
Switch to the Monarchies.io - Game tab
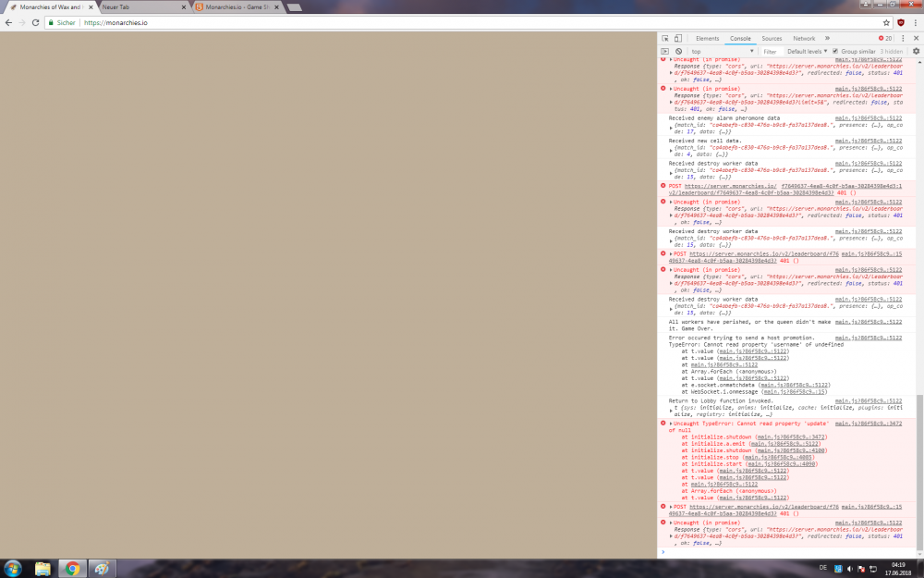[x=237, y=7]
